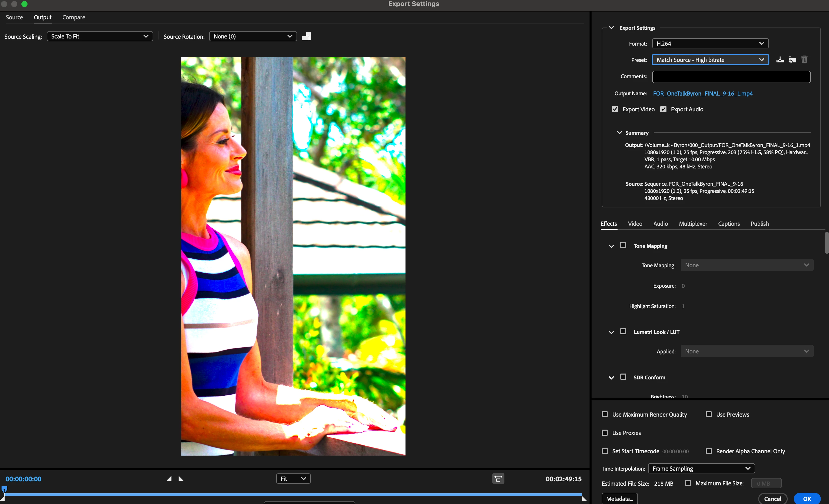829x504 pixels.
Task: Switch to the Video tab
Action: coord(635,224)
